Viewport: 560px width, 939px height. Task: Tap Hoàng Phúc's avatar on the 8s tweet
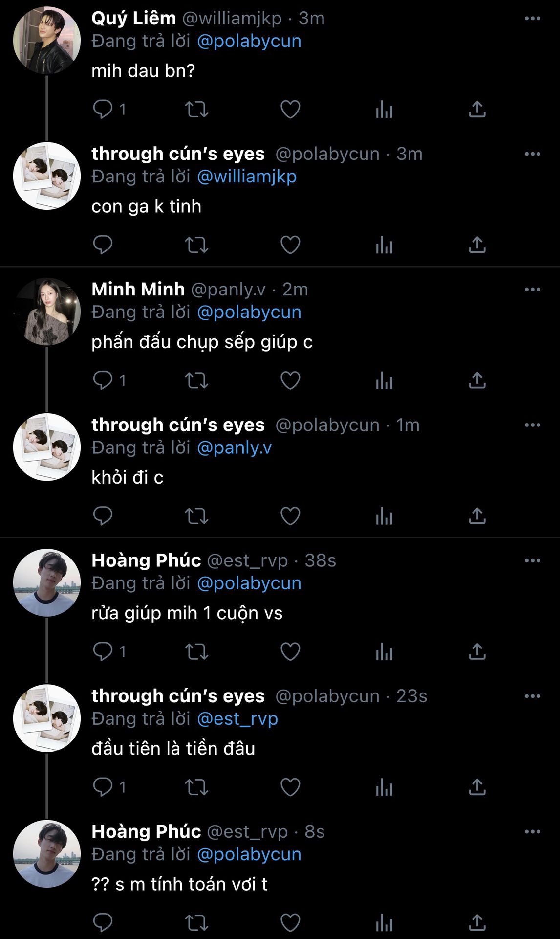pos(47,854)
